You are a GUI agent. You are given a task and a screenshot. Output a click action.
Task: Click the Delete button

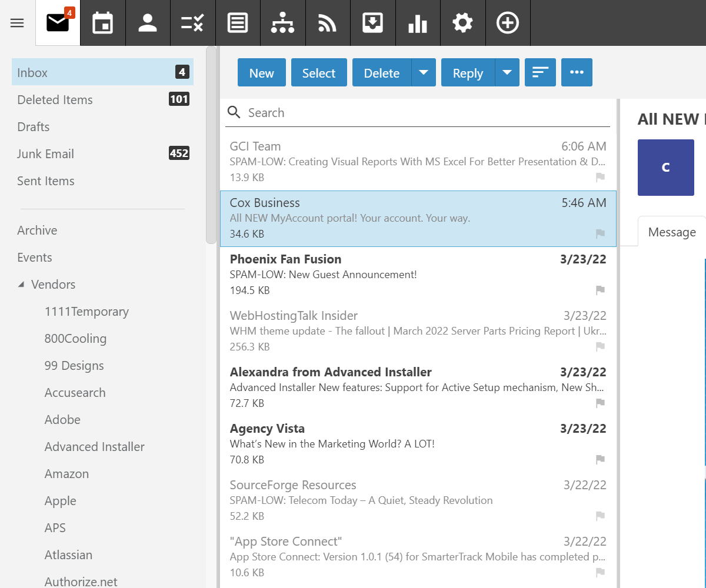pos(382,72)
